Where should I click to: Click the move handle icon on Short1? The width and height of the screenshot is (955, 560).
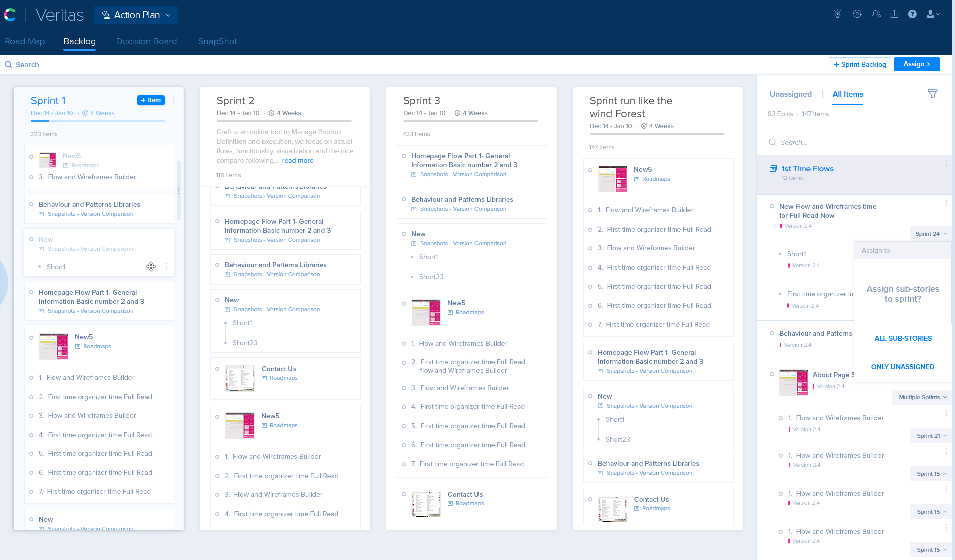coord(151,267)
